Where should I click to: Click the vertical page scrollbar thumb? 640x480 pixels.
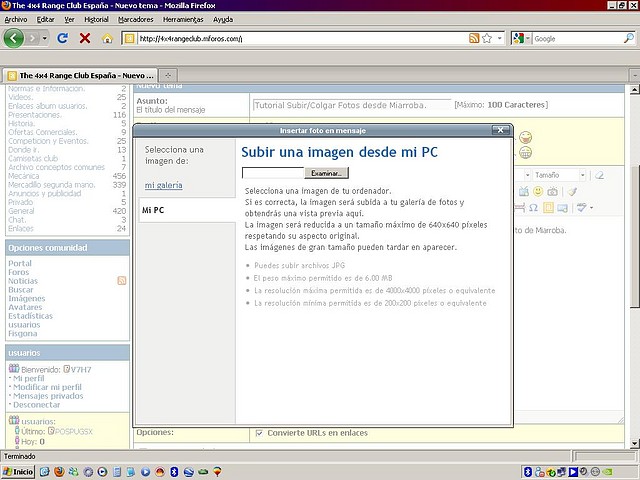[634, 237]
